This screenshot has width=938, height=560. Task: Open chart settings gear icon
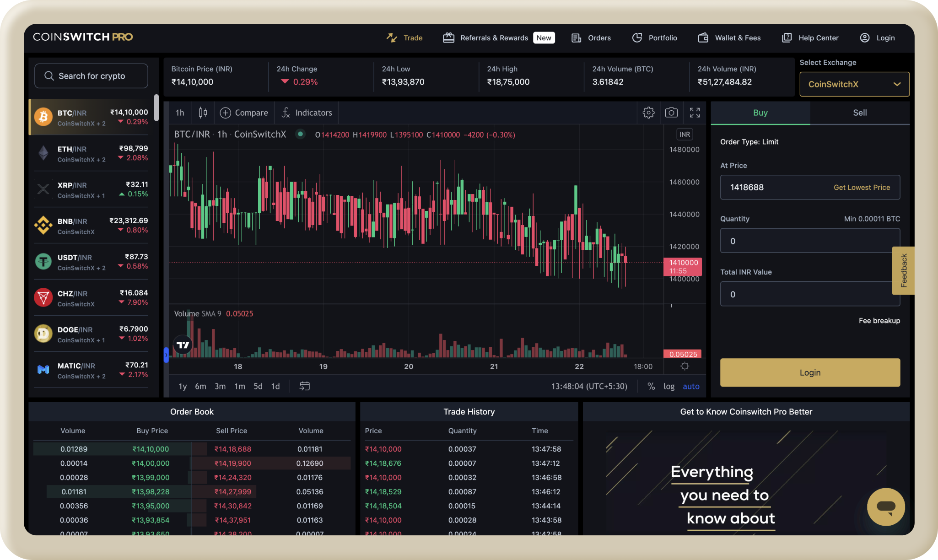[x=648, y=113]
